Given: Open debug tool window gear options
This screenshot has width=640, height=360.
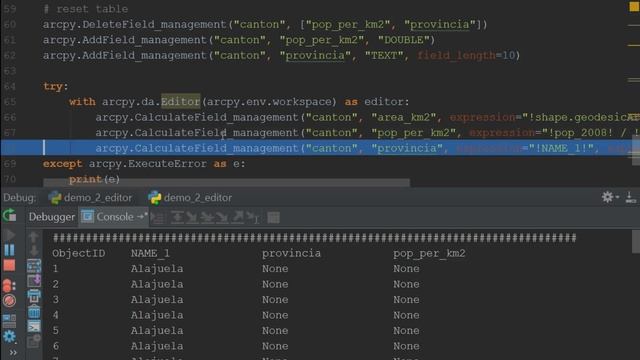Looking at the screenshot, I should (609, 197).
